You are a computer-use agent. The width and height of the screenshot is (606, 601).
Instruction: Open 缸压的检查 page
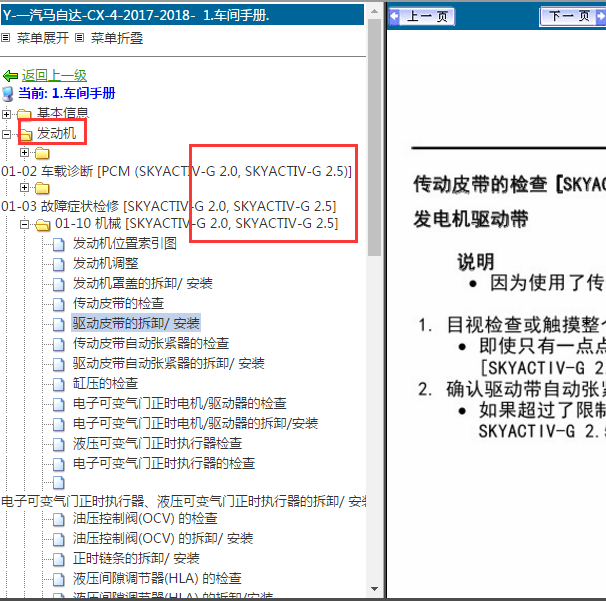[106, 383]
